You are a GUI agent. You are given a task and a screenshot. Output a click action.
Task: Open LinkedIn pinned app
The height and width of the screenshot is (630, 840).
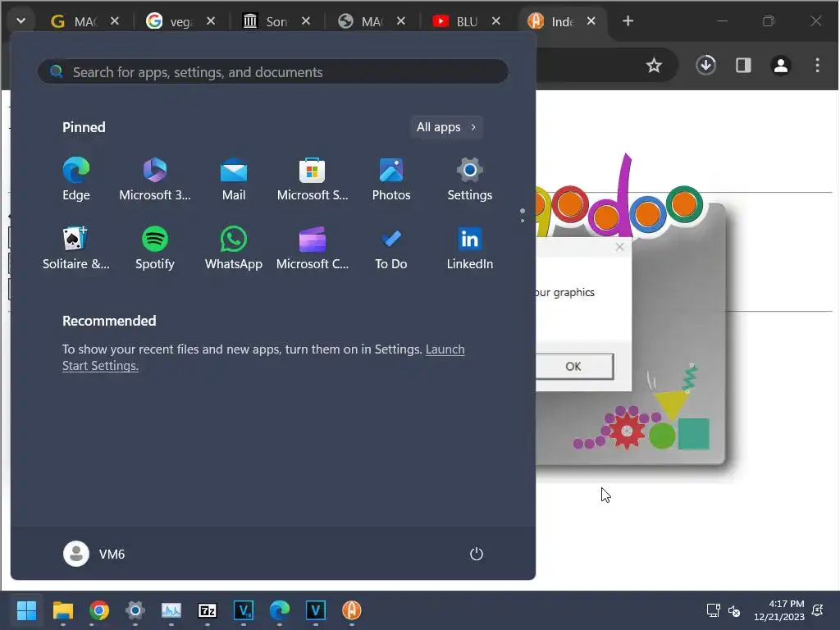coord(470,248)
